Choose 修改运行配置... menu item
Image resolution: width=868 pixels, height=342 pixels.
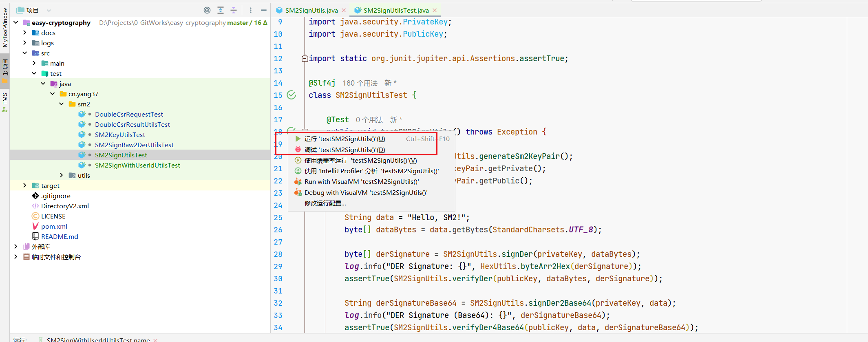tap(371, 203)
